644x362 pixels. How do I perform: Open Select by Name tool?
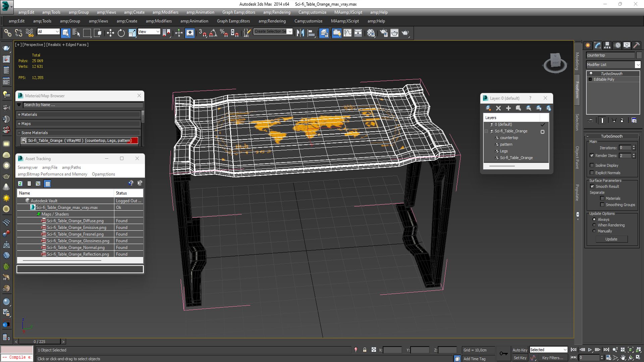pyautogui.click(x=76, y=33)
